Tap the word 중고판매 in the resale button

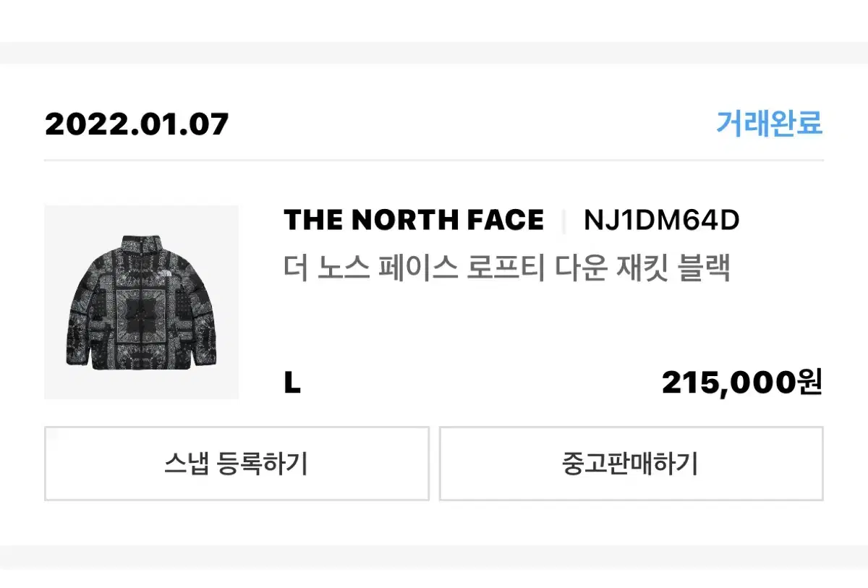point(606,463)
